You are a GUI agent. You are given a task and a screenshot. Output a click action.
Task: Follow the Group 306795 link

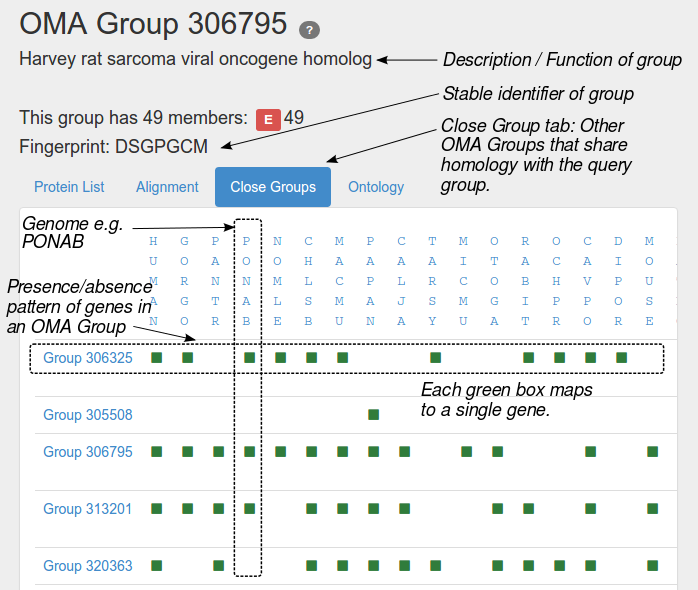(x=88, y=452)
